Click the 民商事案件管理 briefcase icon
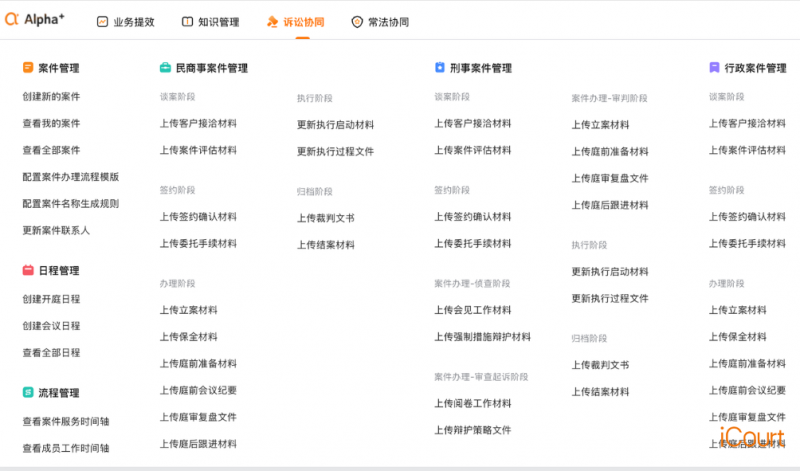 click(x=165, y=68)
